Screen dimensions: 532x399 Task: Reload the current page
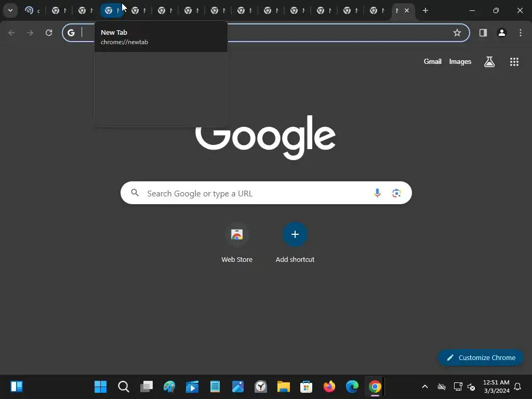[x=49, y=33]
